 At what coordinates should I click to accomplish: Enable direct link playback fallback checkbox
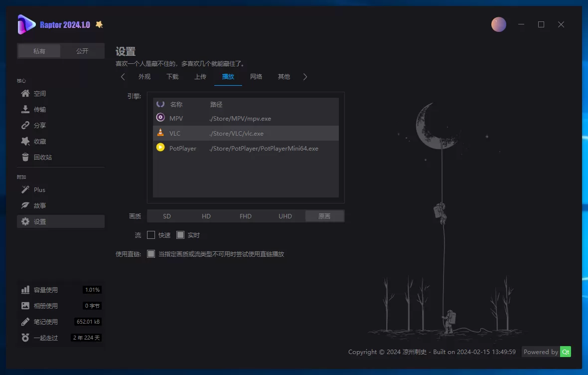151,254
